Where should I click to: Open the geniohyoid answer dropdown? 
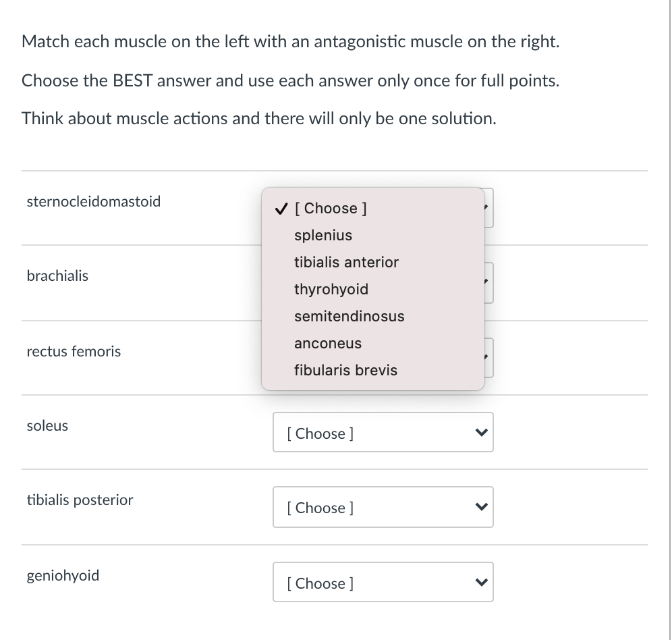coord(383,582)
